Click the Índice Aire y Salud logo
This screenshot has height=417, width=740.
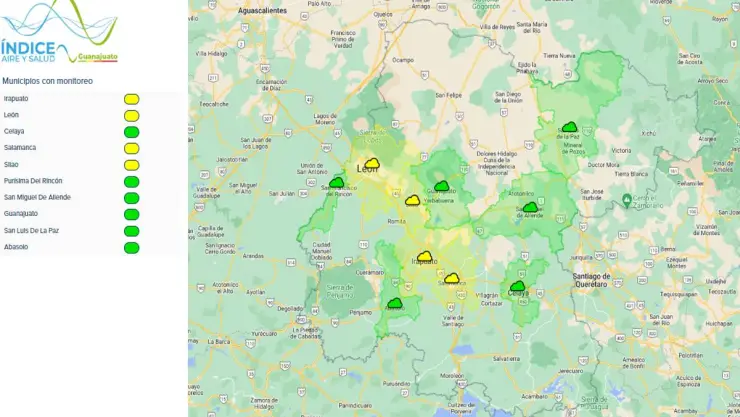click(59, 32)
